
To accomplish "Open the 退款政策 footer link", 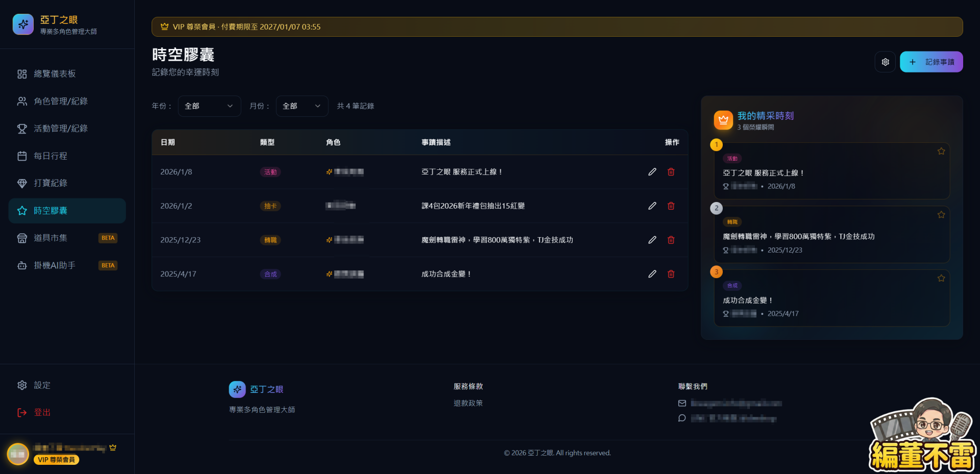I will [x=468, y=403].
